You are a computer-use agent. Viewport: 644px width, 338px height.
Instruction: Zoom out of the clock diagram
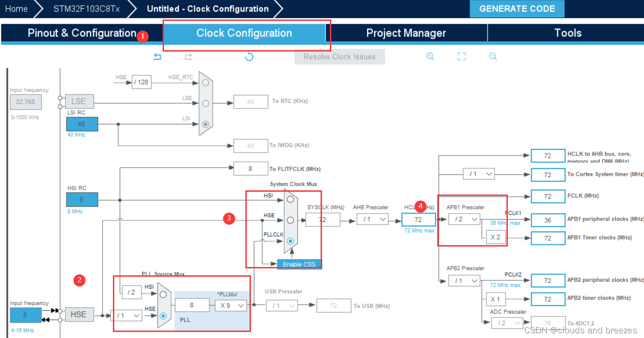pos(493,57)
